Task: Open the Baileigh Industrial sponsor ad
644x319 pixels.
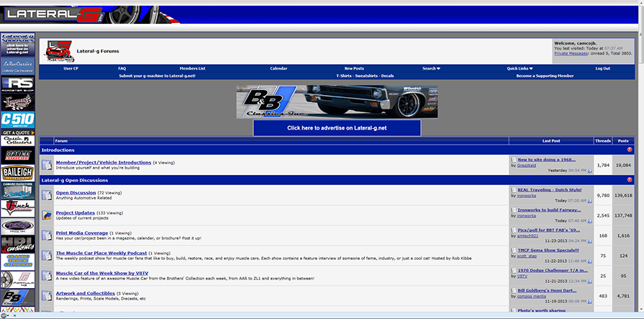Action: (x=18, y=173)
